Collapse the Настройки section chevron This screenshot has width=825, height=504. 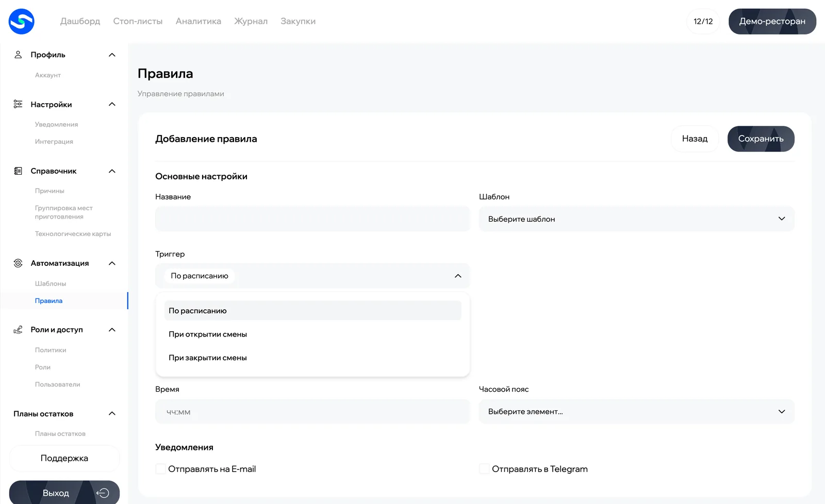(112, 104)
